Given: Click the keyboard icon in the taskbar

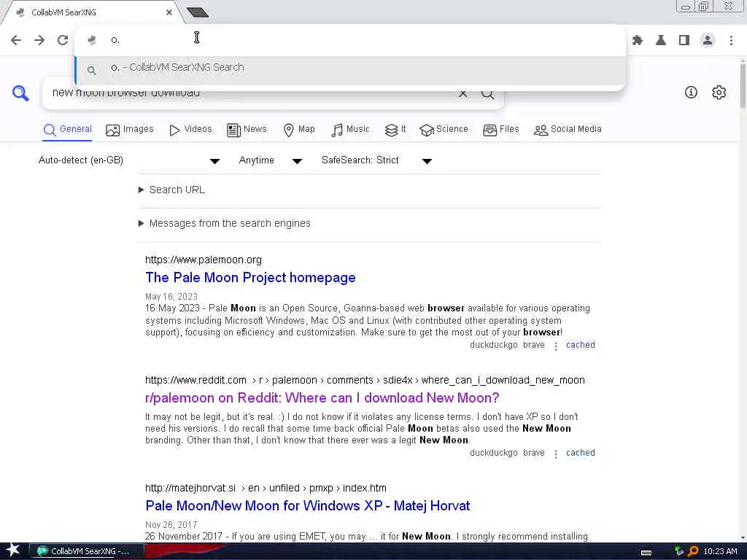Looking at the screenshot, I should [646, 553].
